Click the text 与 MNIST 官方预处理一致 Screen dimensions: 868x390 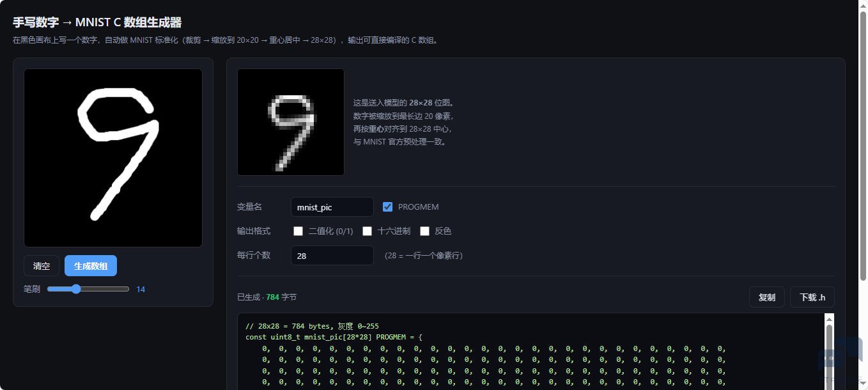tap(401, 142)
